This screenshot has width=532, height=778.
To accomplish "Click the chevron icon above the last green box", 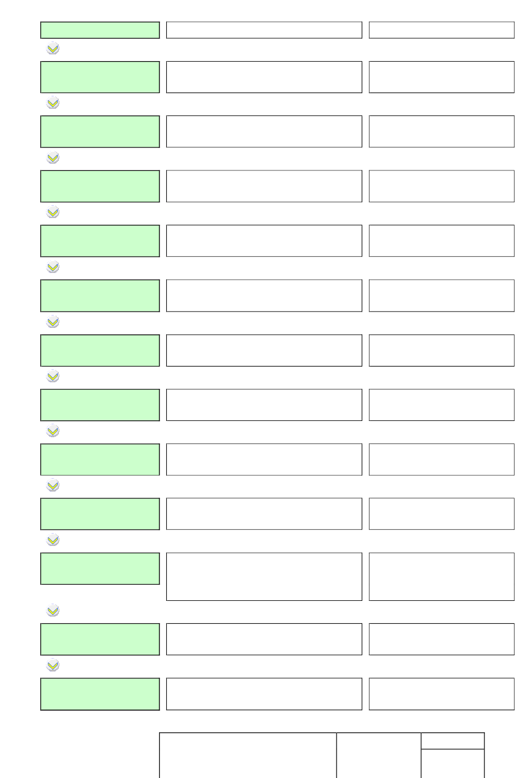I will pyautogui.click(x=53, y=666).
